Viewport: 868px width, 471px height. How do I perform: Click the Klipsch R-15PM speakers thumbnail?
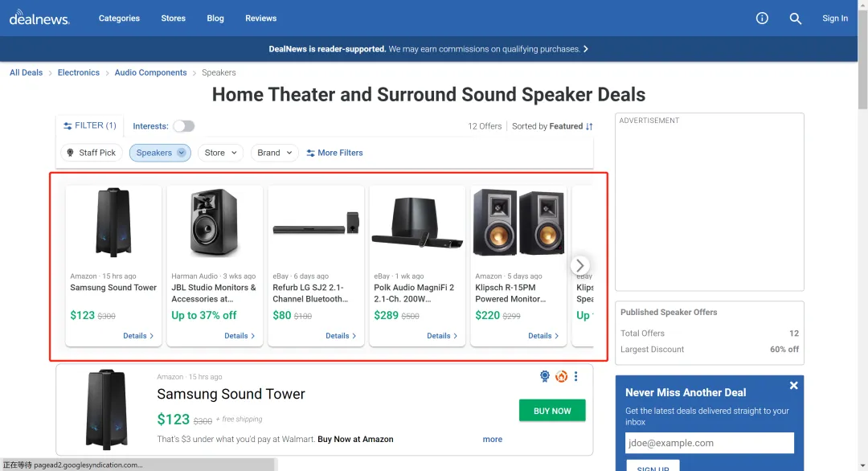click(x=518, y=223)
